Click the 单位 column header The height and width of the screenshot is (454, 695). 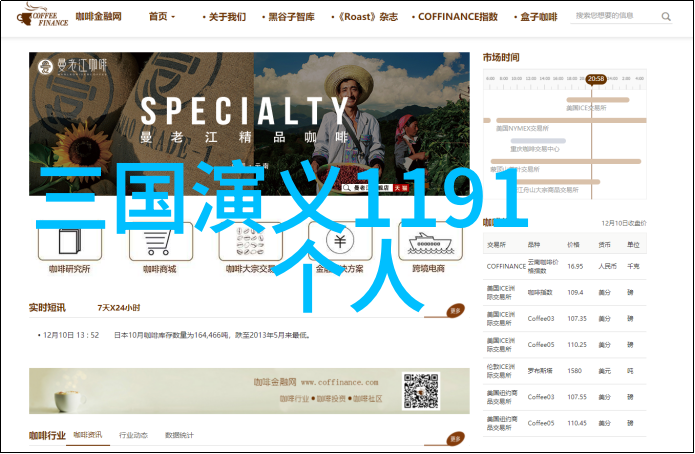click(x=633, y=245)
